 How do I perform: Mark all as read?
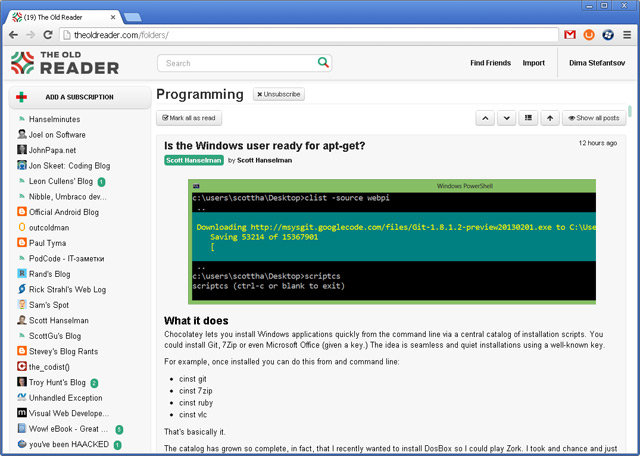[189, 118]
